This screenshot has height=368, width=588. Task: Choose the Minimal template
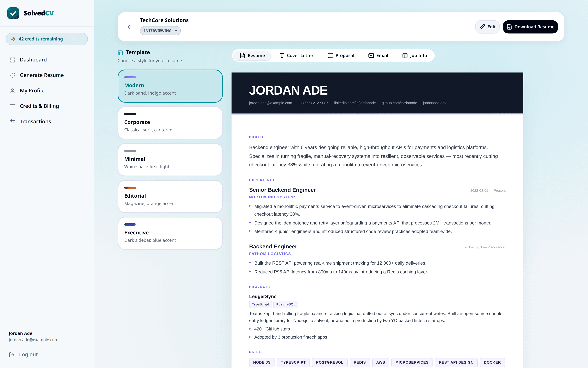pyautogui.click(x=170, y=160)
